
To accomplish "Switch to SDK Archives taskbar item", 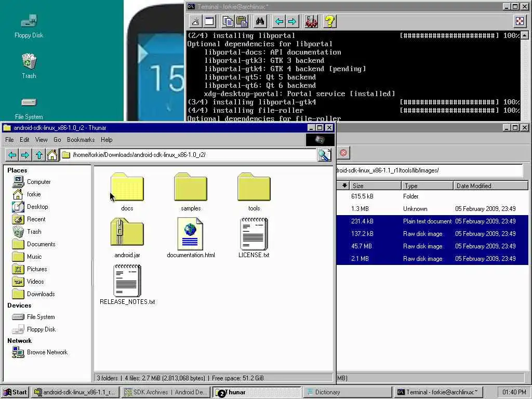I will (x=166, y=392).
